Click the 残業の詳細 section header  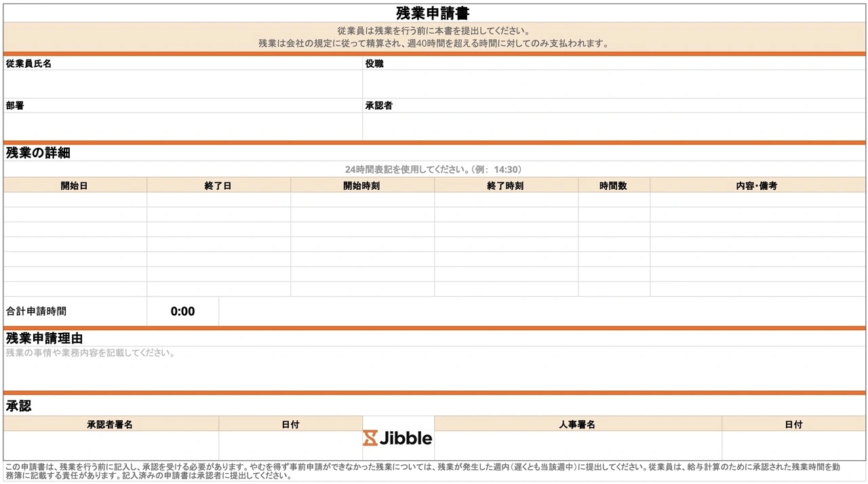pyautogui.click(x=37, y=153)
